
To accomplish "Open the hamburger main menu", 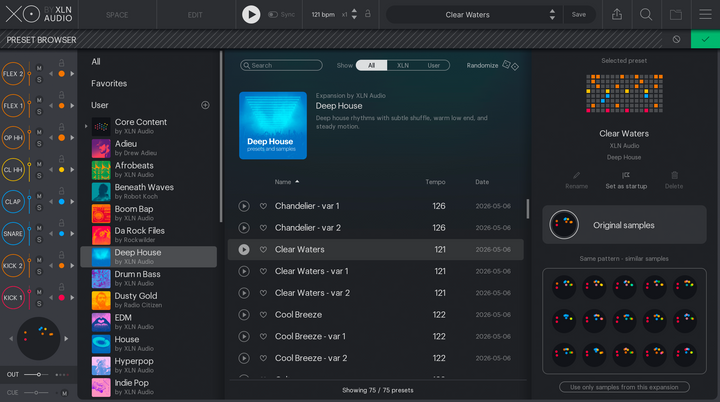I will 705,15.
